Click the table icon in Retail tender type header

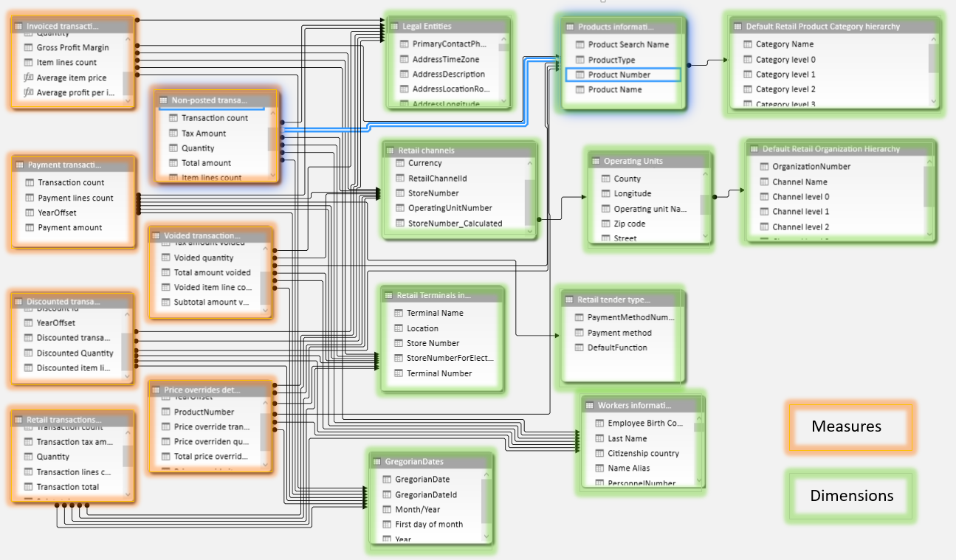568,300
